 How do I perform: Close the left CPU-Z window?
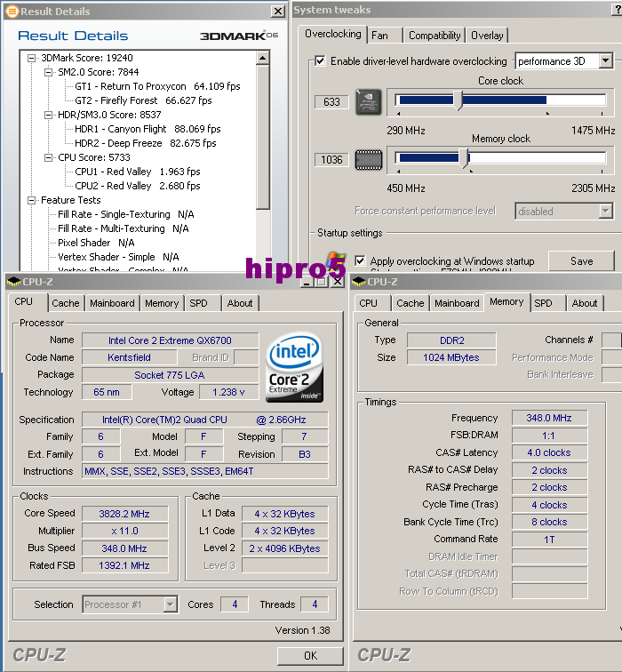click(x=337, y=282)
